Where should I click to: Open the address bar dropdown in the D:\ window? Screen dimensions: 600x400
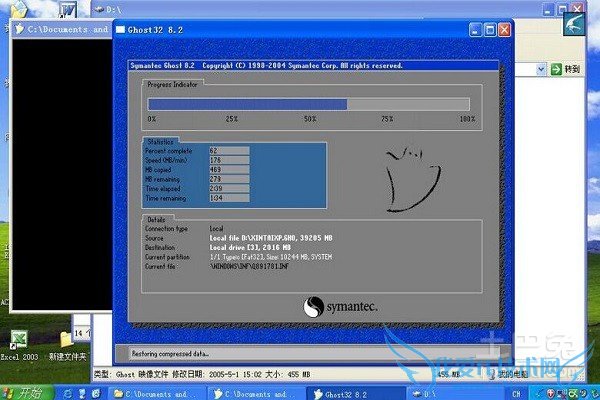541,69
